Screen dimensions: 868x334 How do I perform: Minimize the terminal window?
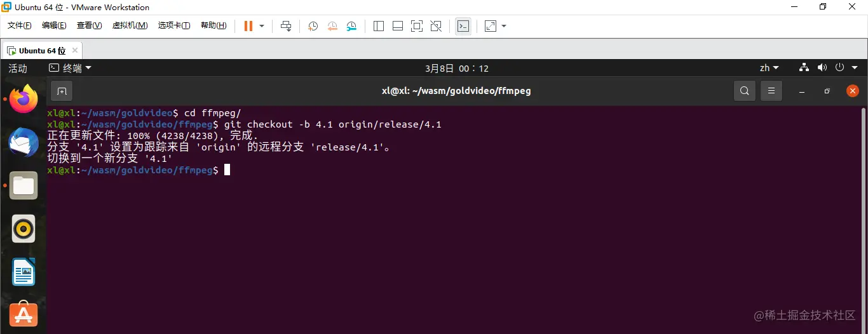pos(802,91)
